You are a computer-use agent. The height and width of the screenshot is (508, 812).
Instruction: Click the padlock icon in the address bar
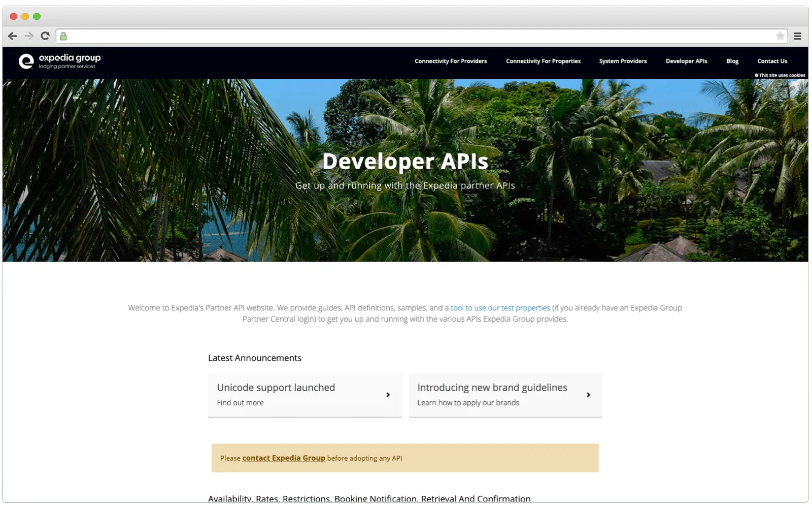pyautogui.click(x=63, y=36)
